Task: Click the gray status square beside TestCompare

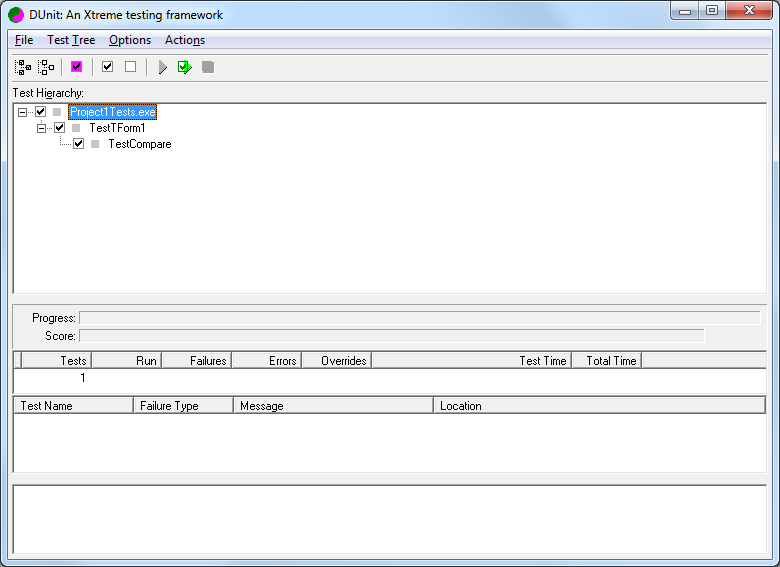Action: click(95, 144)
